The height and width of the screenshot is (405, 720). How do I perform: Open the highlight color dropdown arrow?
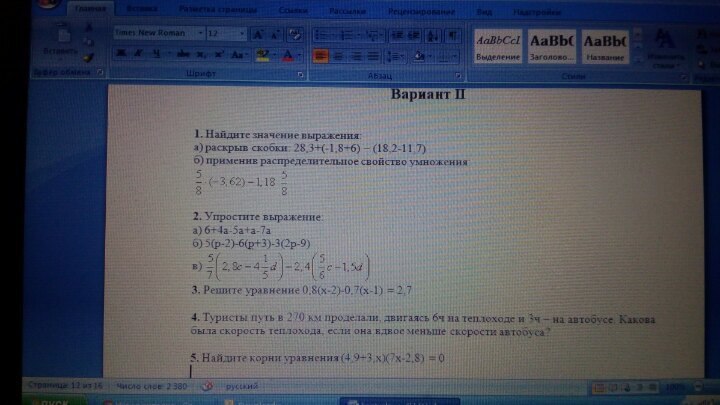(274, 56)
